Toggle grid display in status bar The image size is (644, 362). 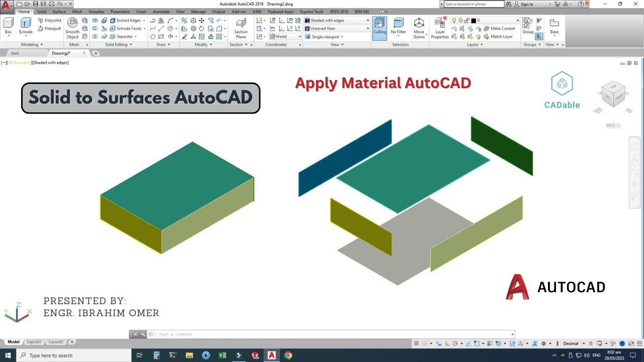click(x=417, y=343)
